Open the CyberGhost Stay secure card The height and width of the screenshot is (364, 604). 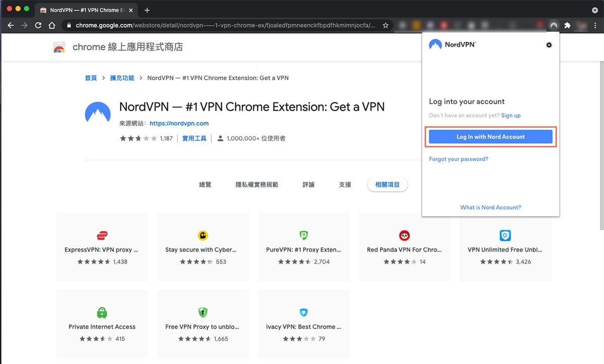click(203, 247)
